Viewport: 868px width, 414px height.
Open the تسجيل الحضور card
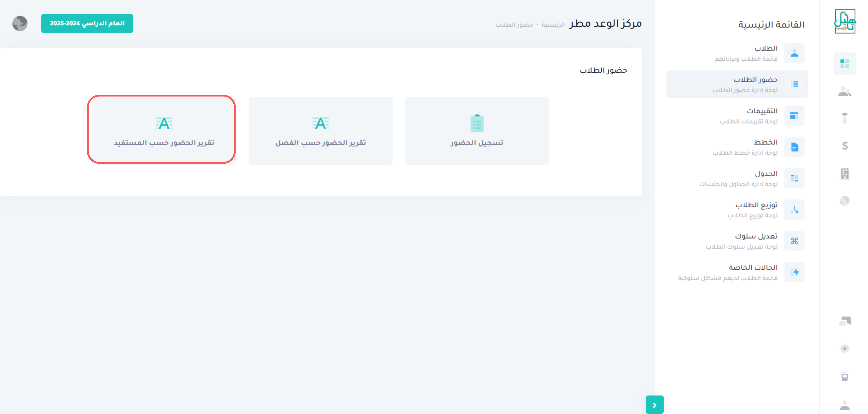pos(477,131)
